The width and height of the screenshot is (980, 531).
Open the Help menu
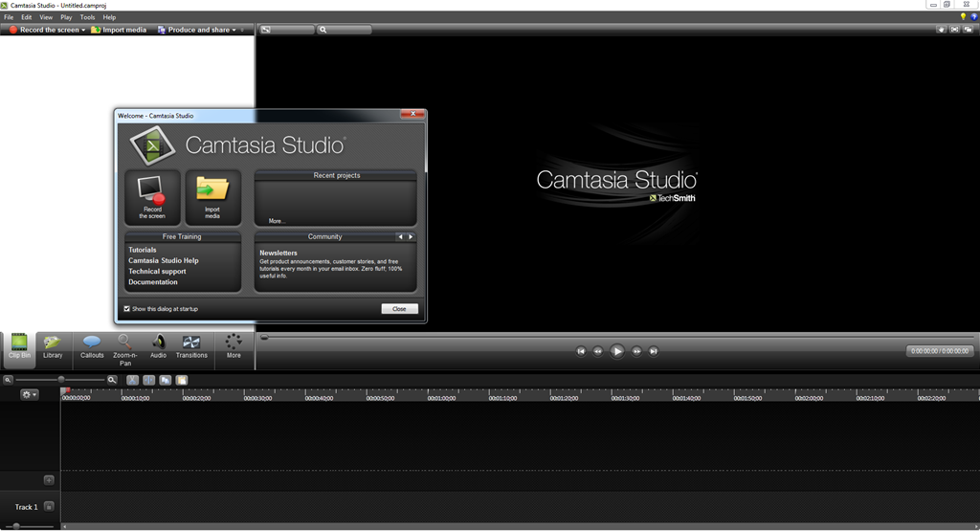109,17
